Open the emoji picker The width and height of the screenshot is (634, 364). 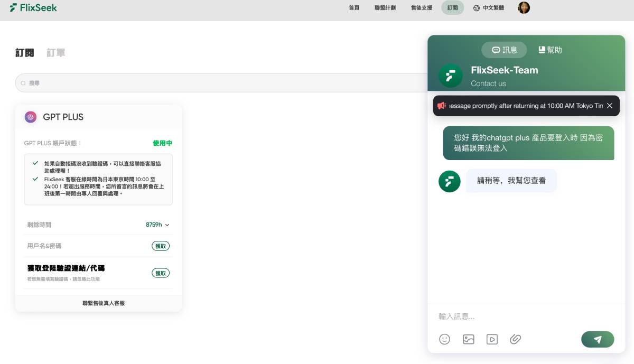[445, 339]
